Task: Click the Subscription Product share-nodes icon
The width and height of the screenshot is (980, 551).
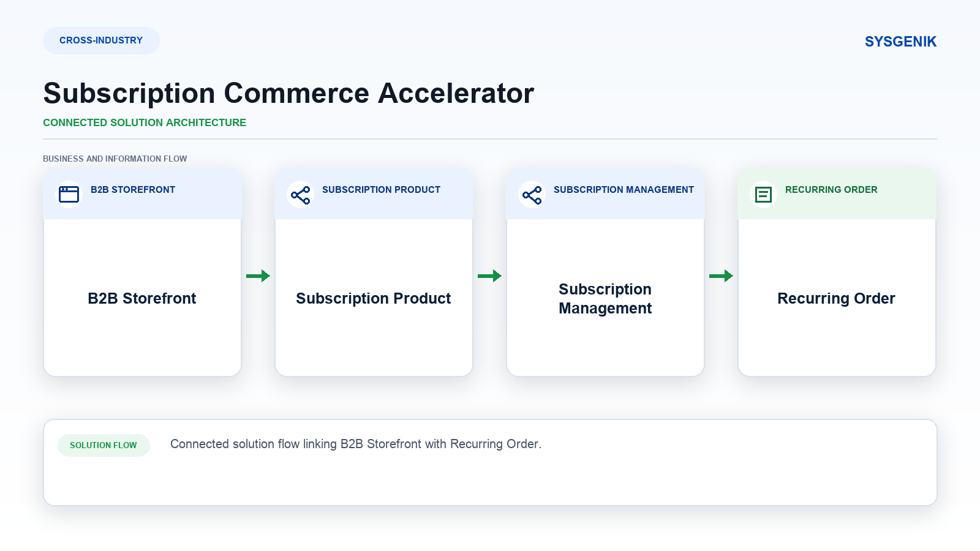Action: [300, 195]
